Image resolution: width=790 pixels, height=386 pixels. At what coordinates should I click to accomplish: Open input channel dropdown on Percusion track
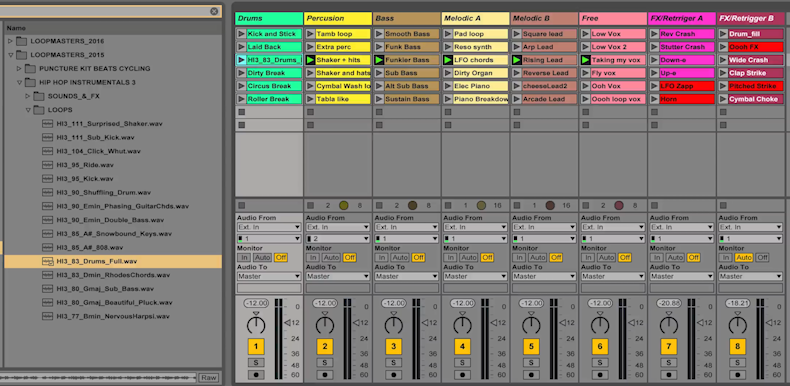click(338, 239)
